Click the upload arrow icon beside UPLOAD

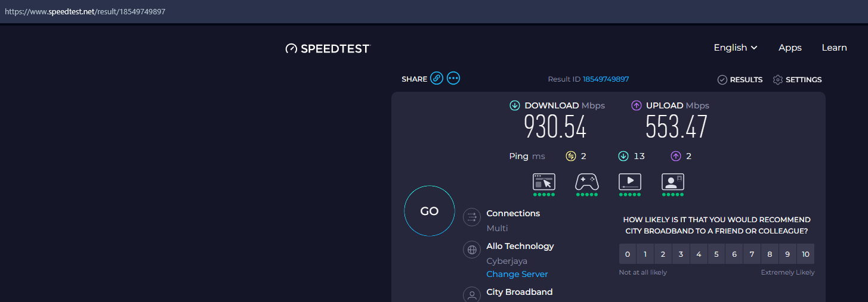(x=636, y=105)
